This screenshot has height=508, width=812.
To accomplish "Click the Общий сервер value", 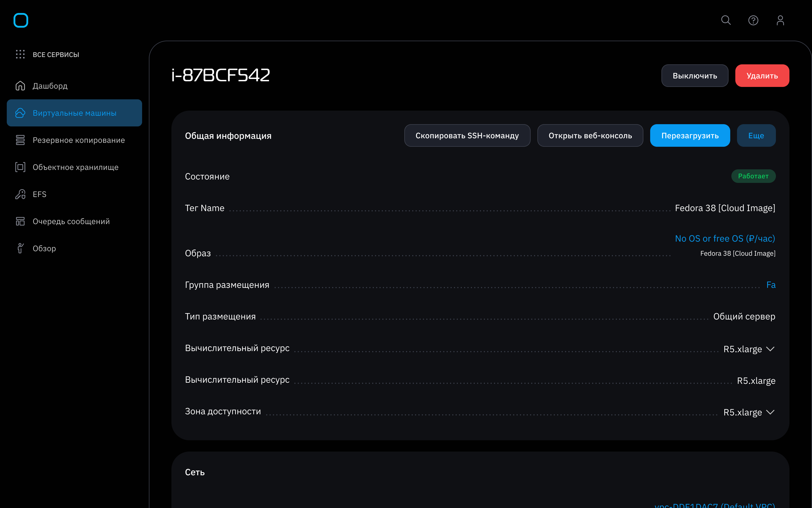I will (x=744, y=316).
